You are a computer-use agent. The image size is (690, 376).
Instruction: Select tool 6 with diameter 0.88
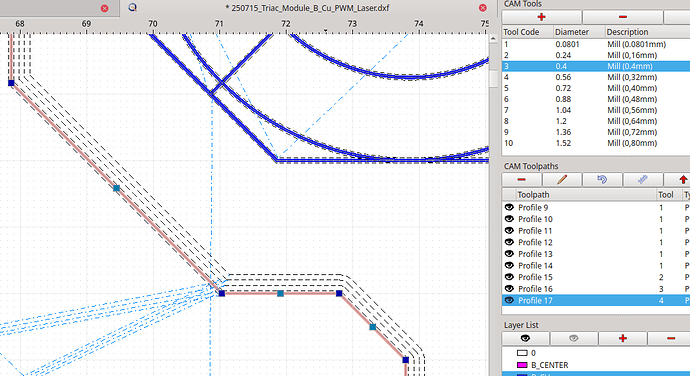coord(596,99)
